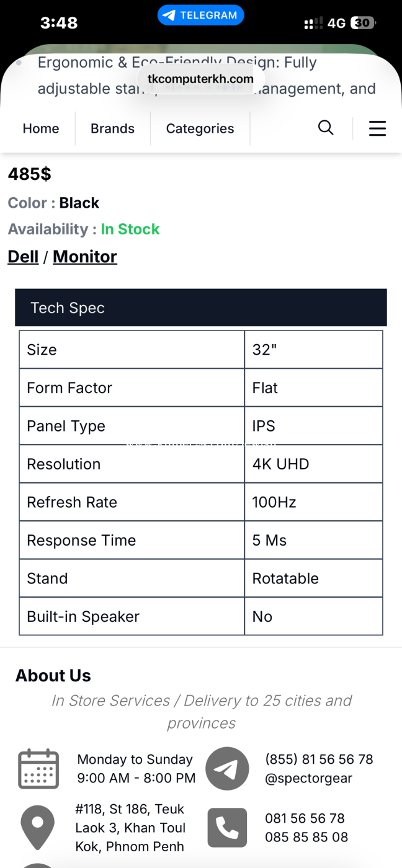The image size is (402, 868).
Task: Call the 081 56 56 78 number
Action: [x=305, y=818]
